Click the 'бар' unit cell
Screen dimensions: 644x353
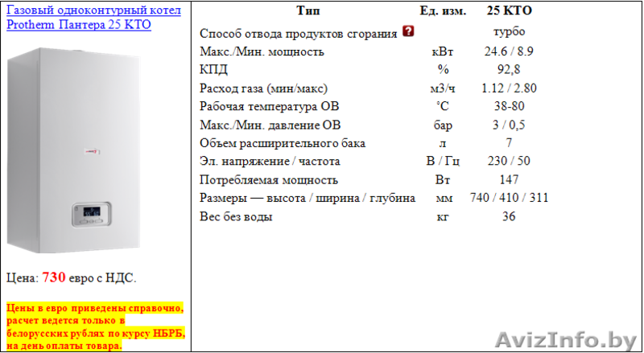443,125
